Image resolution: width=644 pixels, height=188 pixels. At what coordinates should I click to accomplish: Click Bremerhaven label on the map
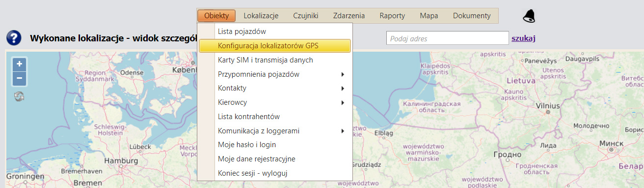82,171
